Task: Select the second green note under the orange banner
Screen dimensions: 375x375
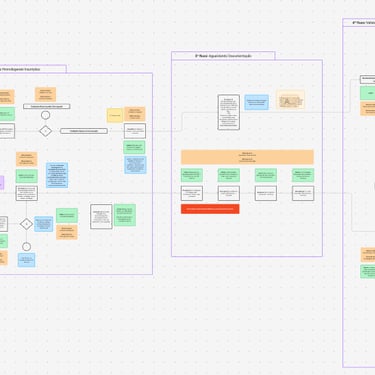Action: point(229,175)
